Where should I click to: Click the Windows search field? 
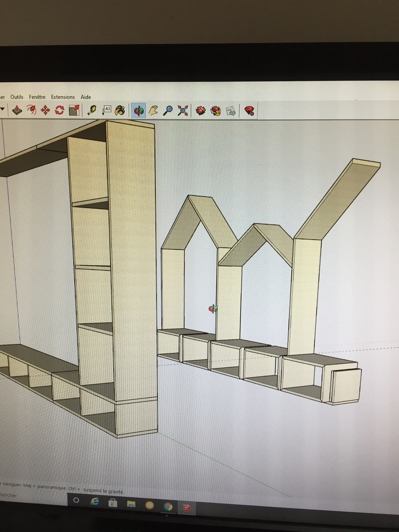click(33, 495)
